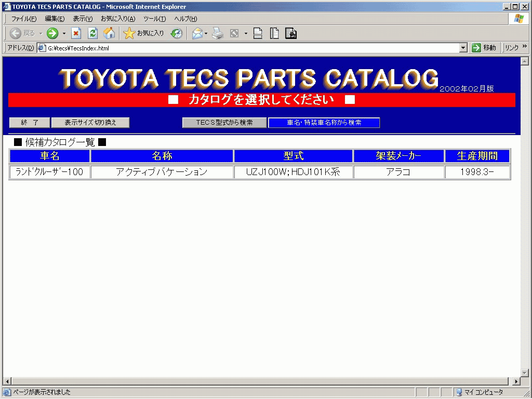This screenshot has width=532, height=399.
Task: Click the greyed size toolbar icon
Action: coord(234,33)
